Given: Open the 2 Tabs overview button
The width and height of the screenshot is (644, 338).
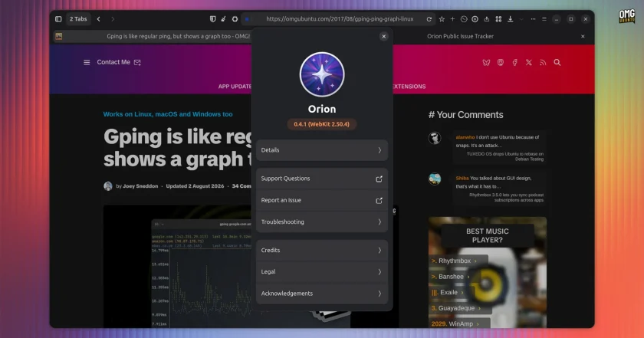Looking at the screenshot, I should tap(78, 19).
